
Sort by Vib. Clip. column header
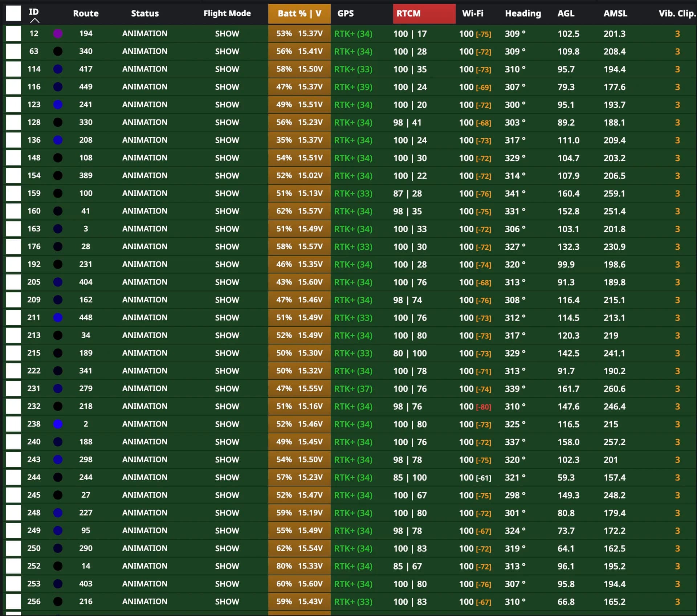pyautogui.click(x=677, y=13)
